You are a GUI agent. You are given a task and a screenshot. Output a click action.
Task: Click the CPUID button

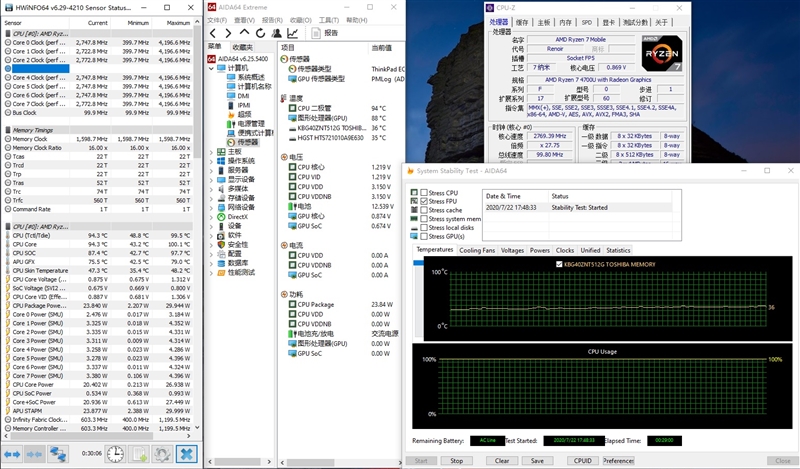pos(582,461)
